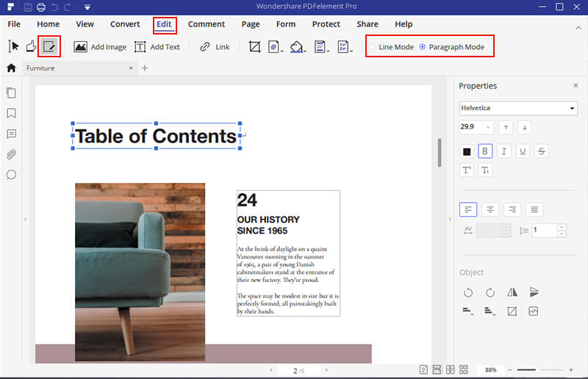Open the black font color swatch

pyautogui.click(x=466, y=151)
